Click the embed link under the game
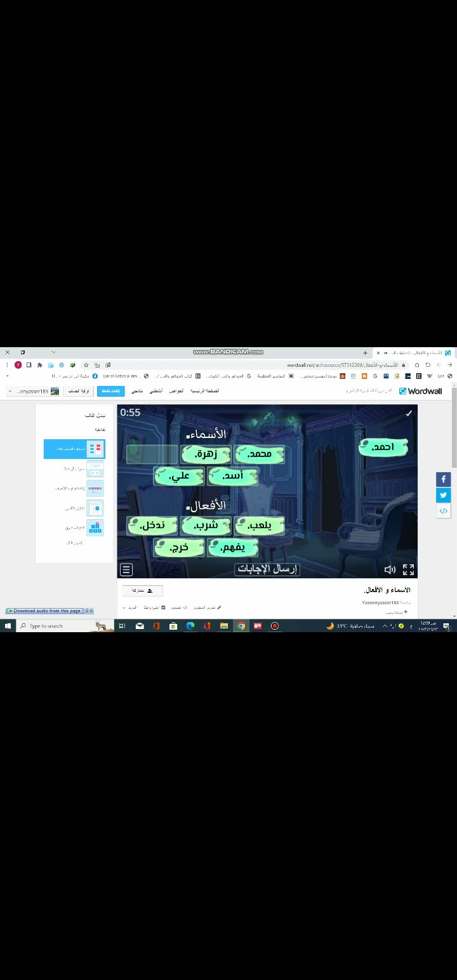The height and width of the screenshot is (980, 457). pyautogui.click(x=179, y=607)
